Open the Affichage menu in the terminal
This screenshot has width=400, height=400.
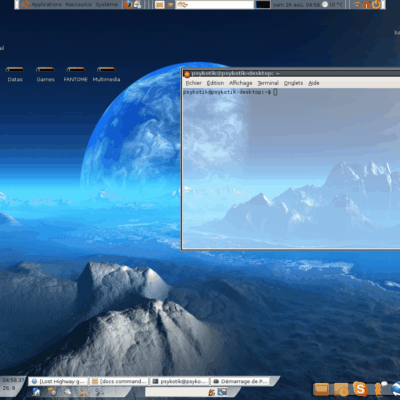[x=241, y=83]
